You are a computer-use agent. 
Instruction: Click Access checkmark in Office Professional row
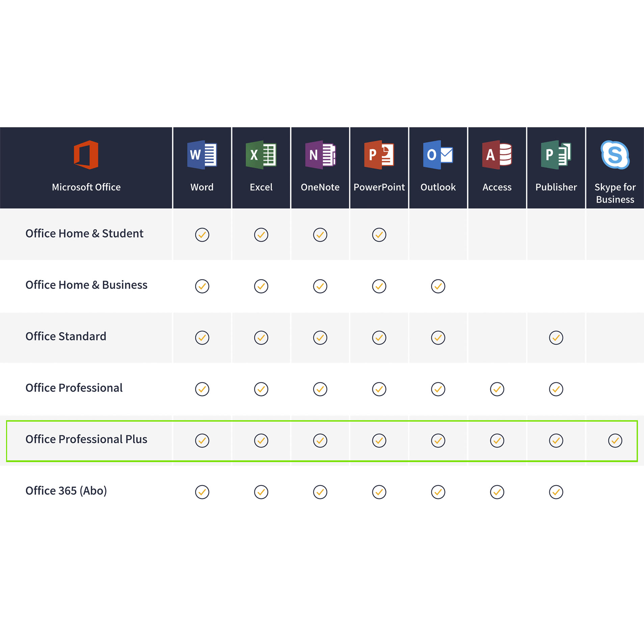point(497,389)
